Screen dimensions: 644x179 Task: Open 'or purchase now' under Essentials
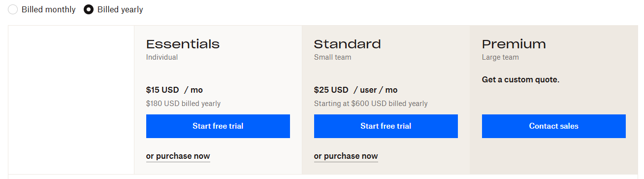point(178,156)
